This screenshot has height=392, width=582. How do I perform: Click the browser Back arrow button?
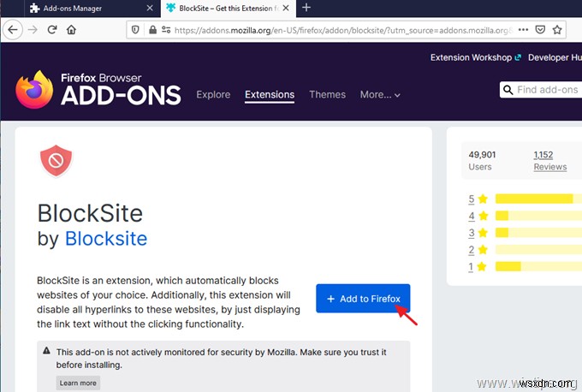[x=13, y=28]
